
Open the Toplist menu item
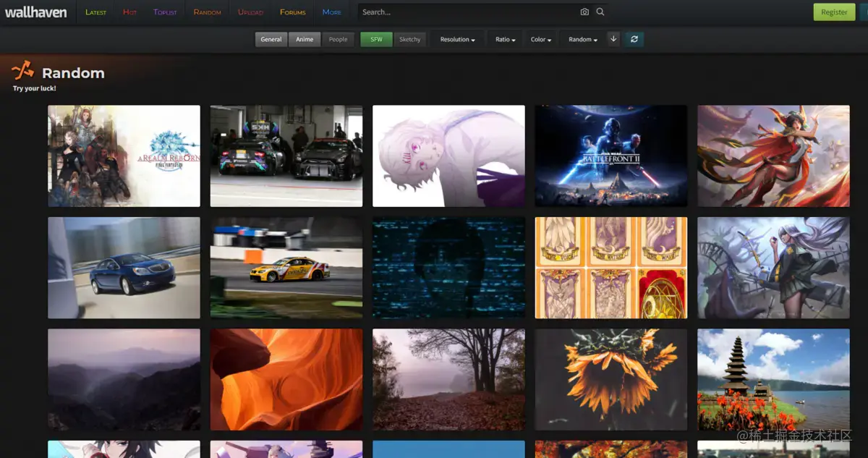tap(165, 12)
